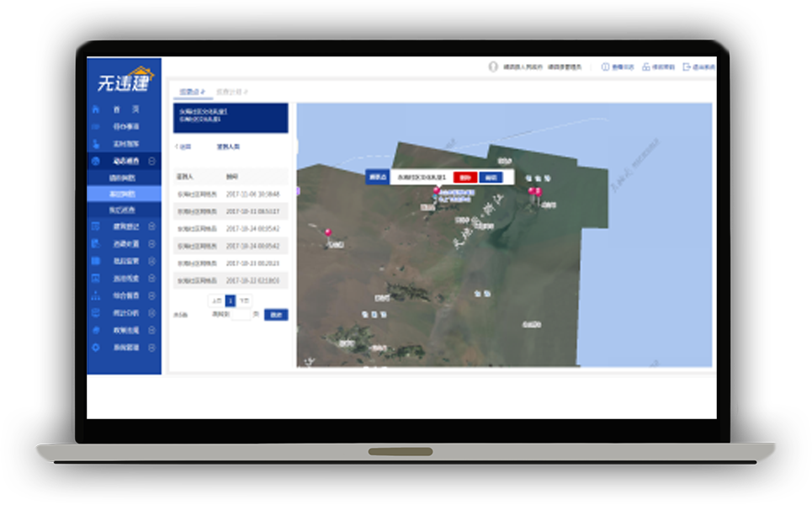Select the highlighted middle submenu item in the sidebar
Screen dimensions: 812x505
point(123,194)
